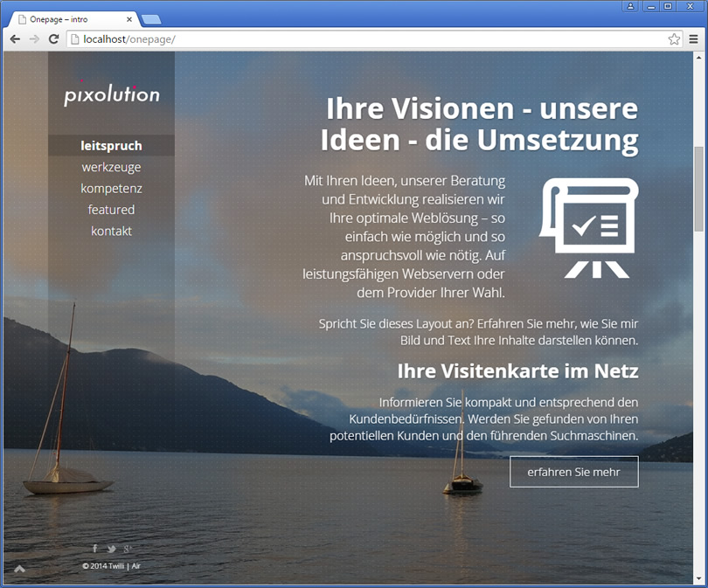Click the Facebook icon in the sidebar footer

tap(95, 549)
